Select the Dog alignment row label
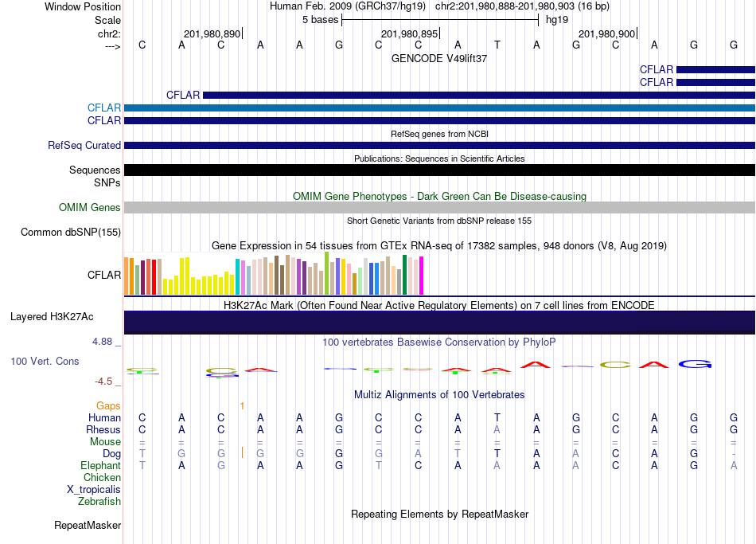Image resolution: width=756 pixels, height=544 pixels. click(112, 454)
